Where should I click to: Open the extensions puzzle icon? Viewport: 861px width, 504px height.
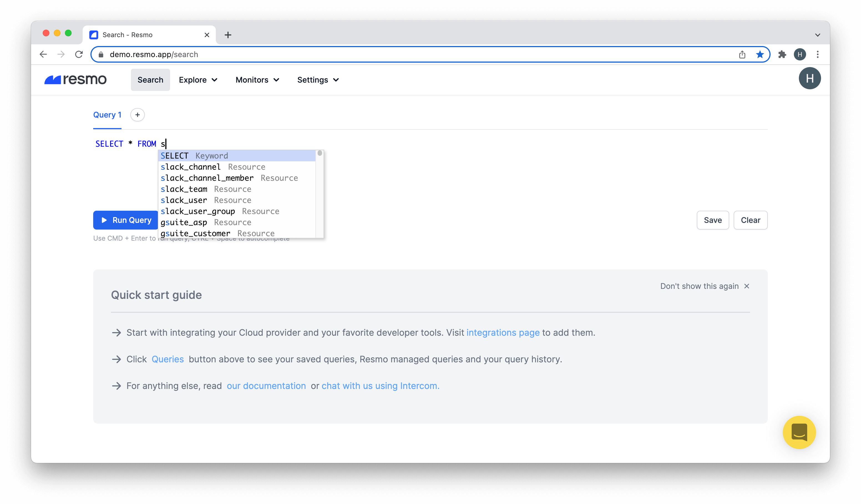click(x=782, y=54)
